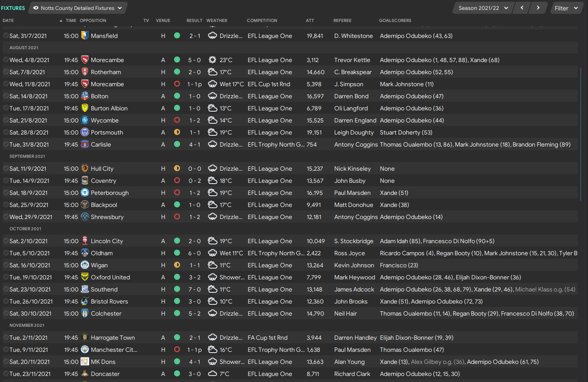Click the AUGUST 2021 month header
The image size is (588, 382).
coord(24,48)
